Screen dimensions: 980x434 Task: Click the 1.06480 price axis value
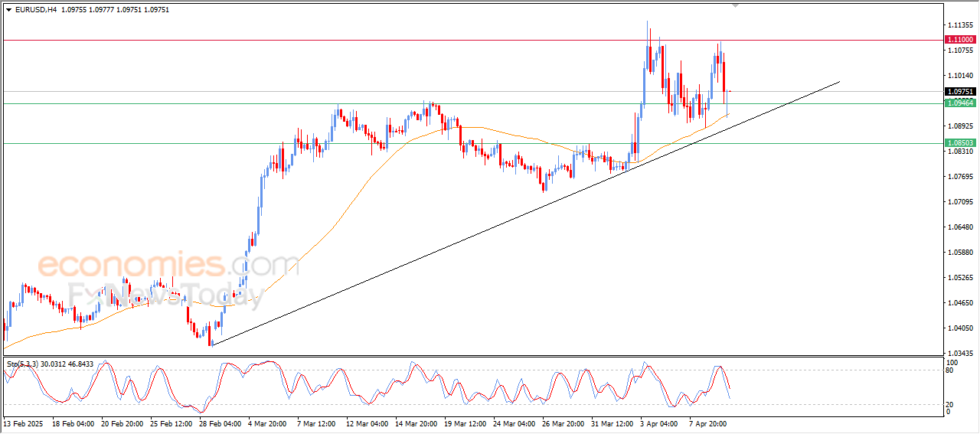coord(961,227)
